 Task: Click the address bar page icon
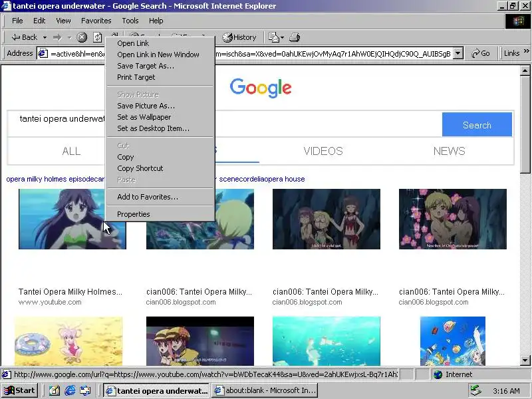(43, 53)
